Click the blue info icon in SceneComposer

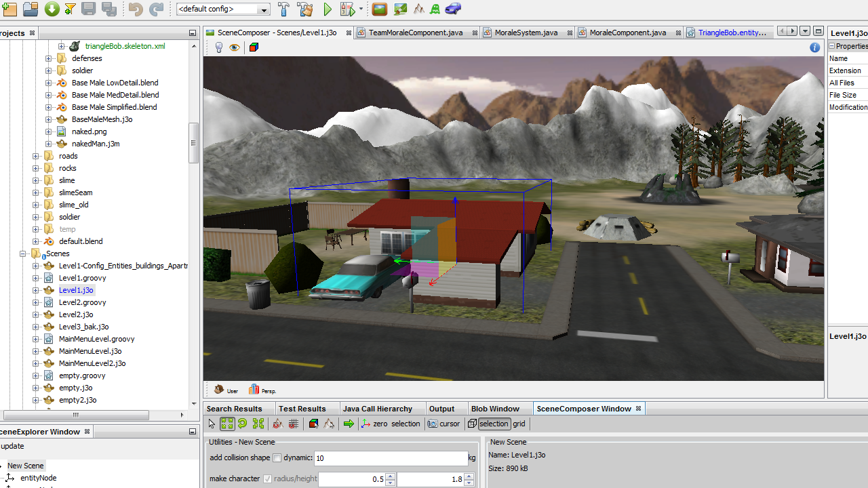point(815,47)
